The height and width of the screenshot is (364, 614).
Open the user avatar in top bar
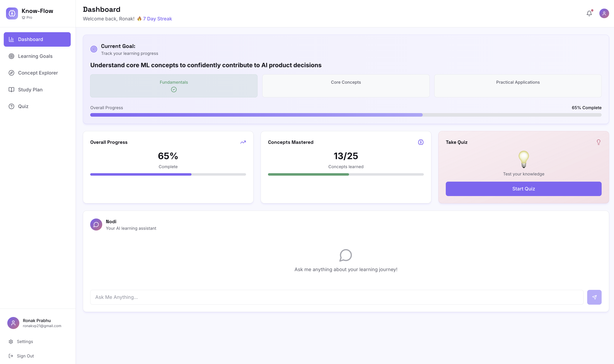pos(604,13)
